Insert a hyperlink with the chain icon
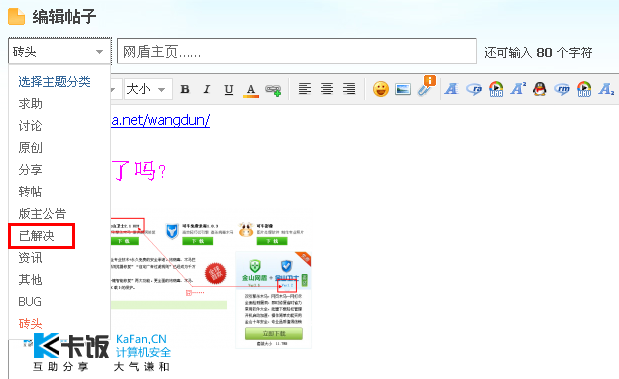 coord(273,90)
